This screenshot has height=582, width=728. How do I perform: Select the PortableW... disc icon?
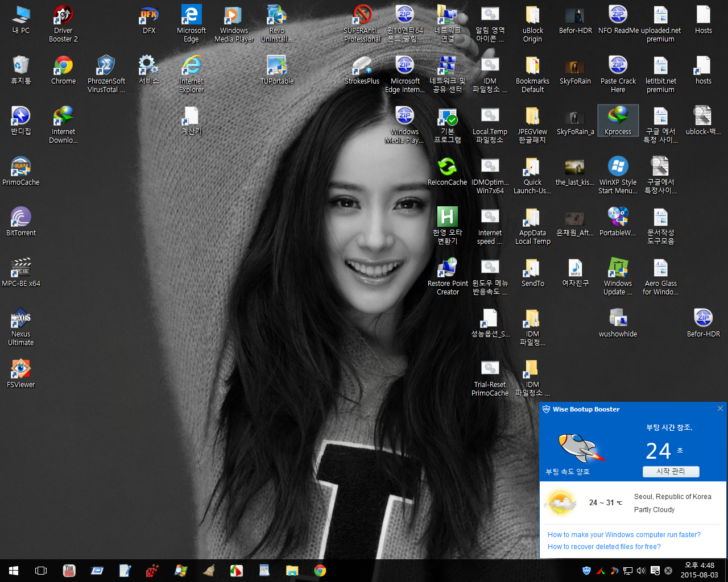pyautogui.click(x=618, y=222)
